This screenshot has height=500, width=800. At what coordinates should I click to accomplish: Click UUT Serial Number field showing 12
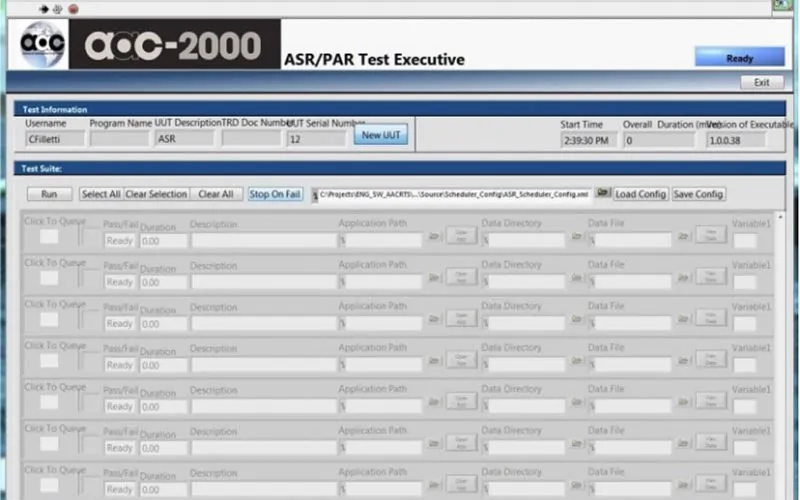[316, 139]
